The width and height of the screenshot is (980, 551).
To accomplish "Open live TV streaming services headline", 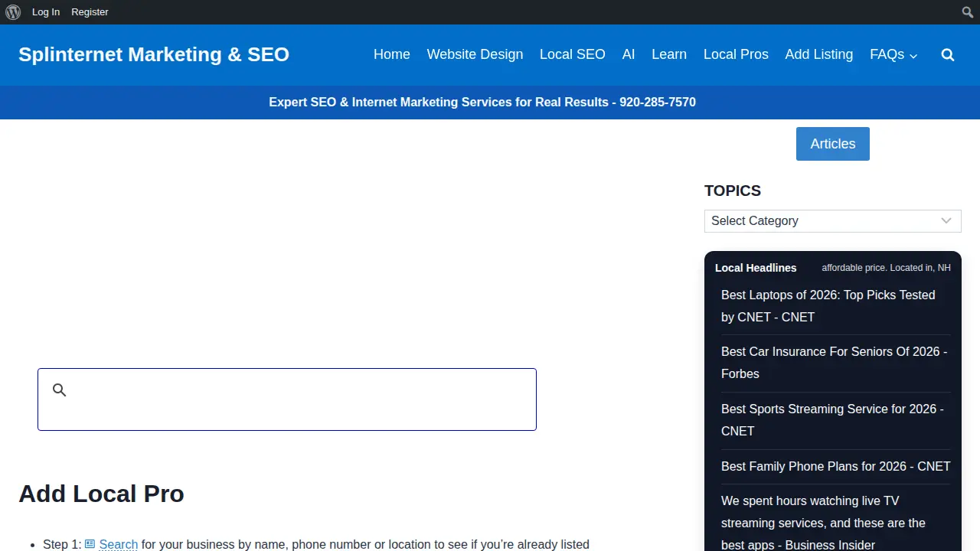I will click(x=823, y=523).
